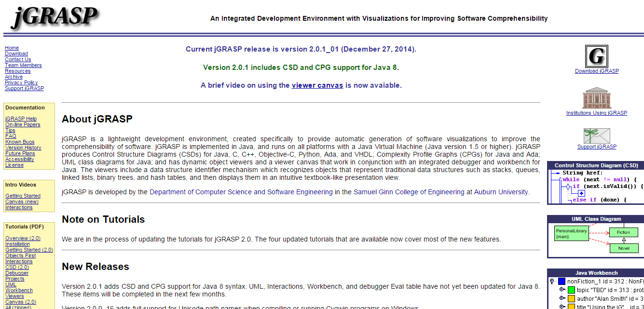Open the Future Plans link
Screen dimensions: 644x309
(20, 154)
